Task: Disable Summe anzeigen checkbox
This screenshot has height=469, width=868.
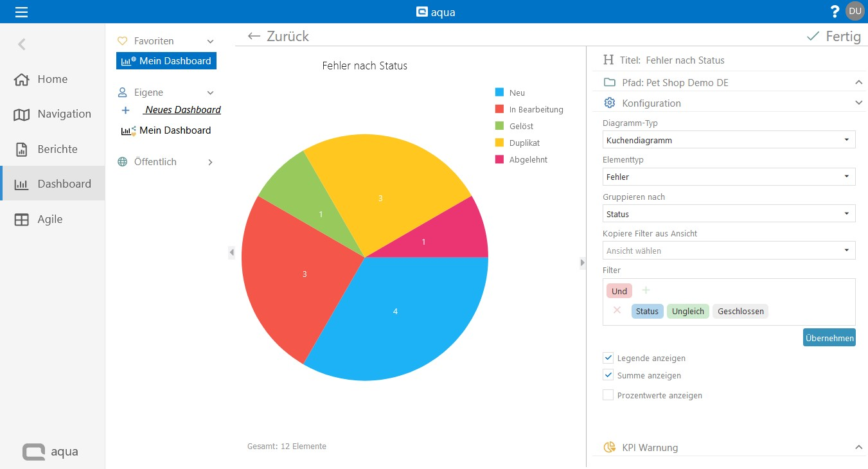Action: point(608,375)
